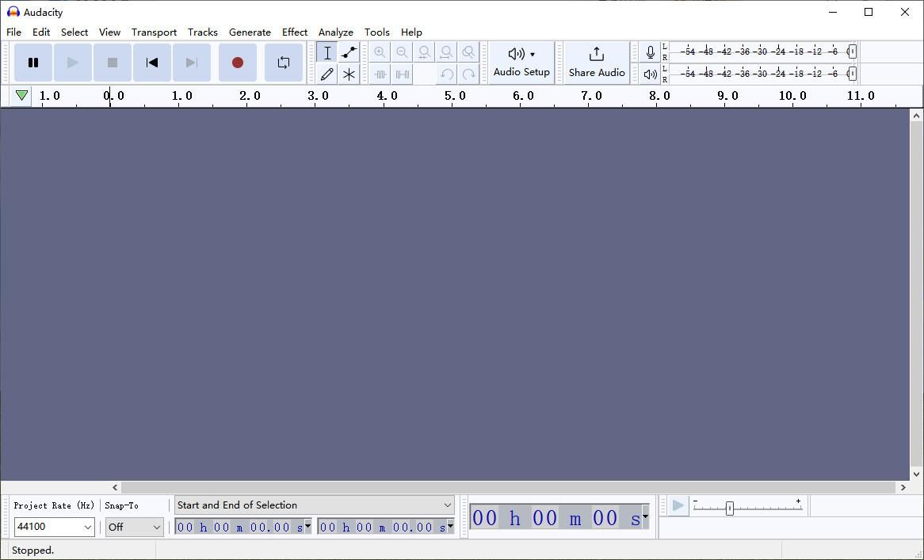
Task: Click the horizontal scrollbar right arrow
Action: tap(903, 488)
